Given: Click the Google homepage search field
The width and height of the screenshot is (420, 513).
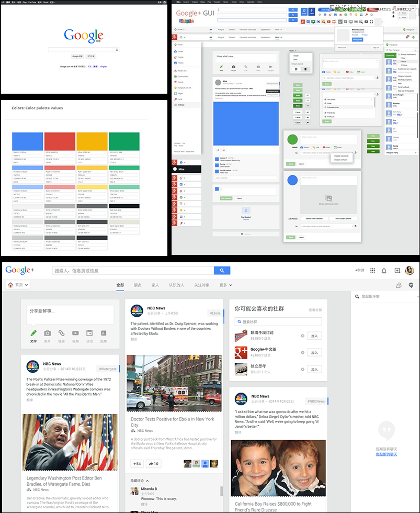Looking at the screenshot, I should click(83, 50).
